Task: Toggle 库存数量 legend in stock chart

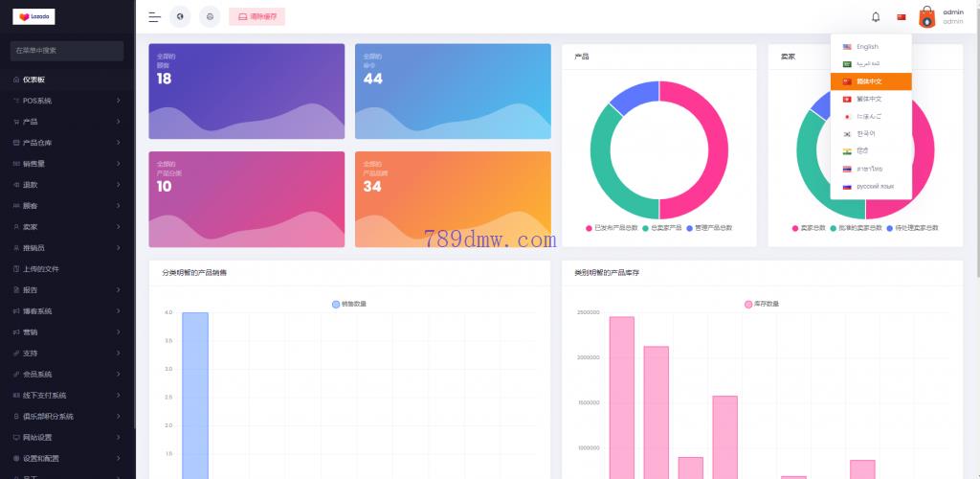Action: click(x=762, y=304)
